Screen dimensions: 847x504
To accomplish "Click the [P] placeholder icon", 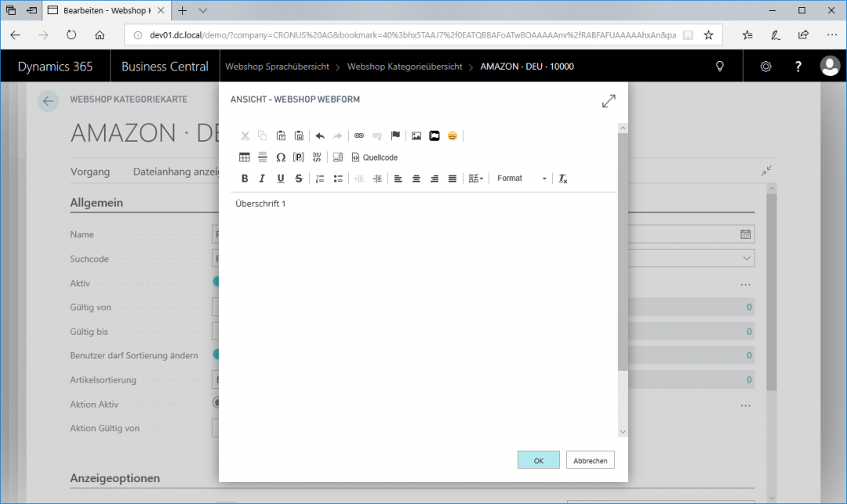I will coord(299,157).
